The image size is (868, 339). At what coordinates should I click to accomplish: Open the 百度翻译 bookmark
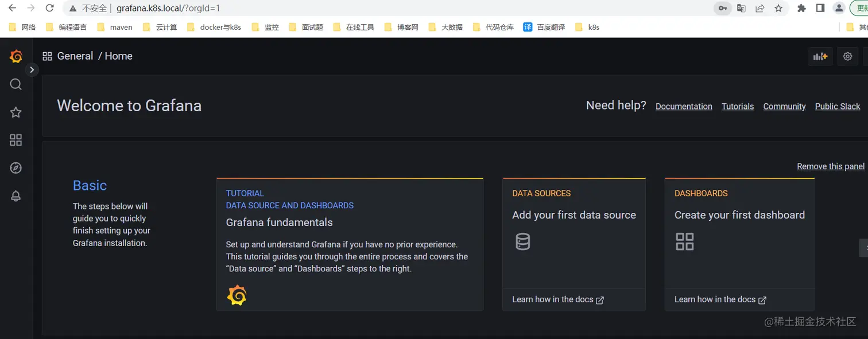pyautogui.click(x=544, y=27)
